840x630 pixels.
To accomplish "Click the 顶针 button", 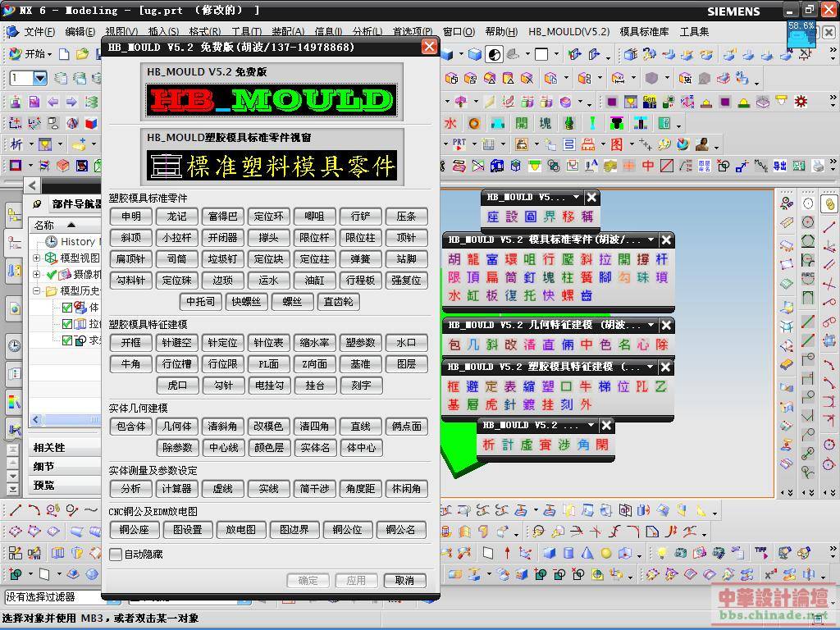I will 406,238.
